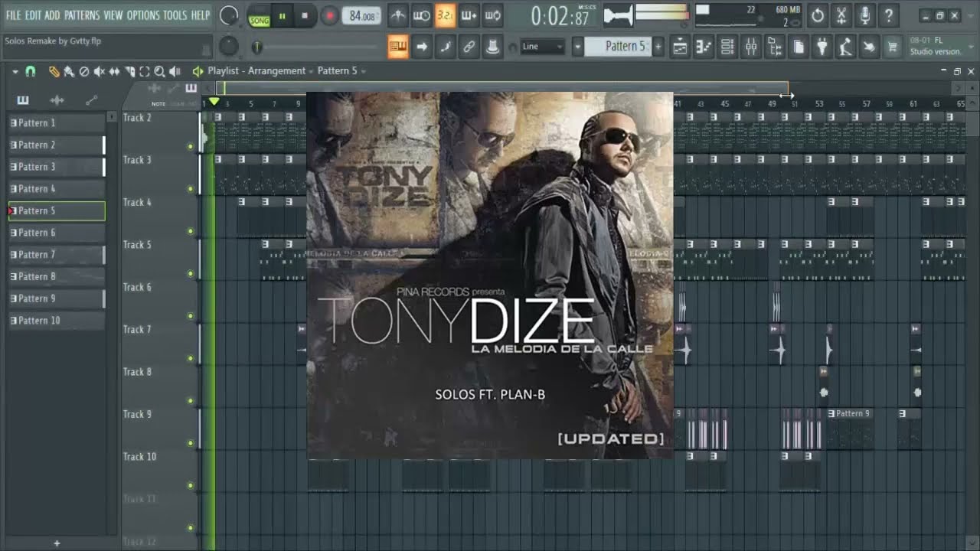The width and height of the screenshot is (980, 551).
Task: Arm the record button
Action: click(x=329, y=16)
